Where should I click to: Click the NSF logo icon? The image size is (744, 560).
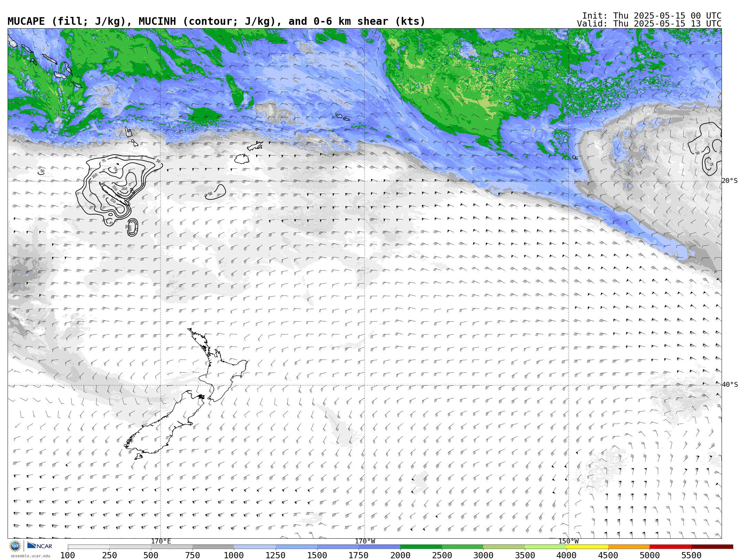15,546
